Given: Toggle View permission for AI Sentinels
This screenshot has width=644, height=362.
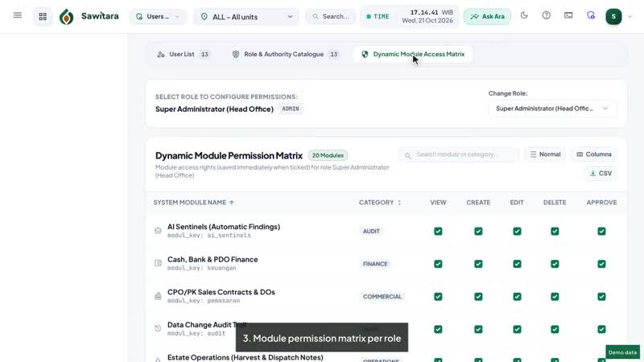Looking at the screenshot, I should coord(438,231).
